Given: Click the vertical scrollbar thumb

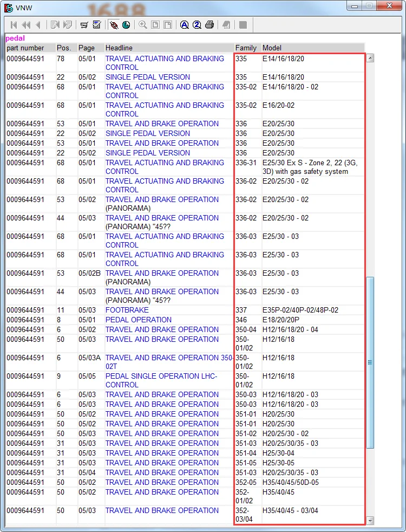Looking at the screenshot, I should coord(370,362).
